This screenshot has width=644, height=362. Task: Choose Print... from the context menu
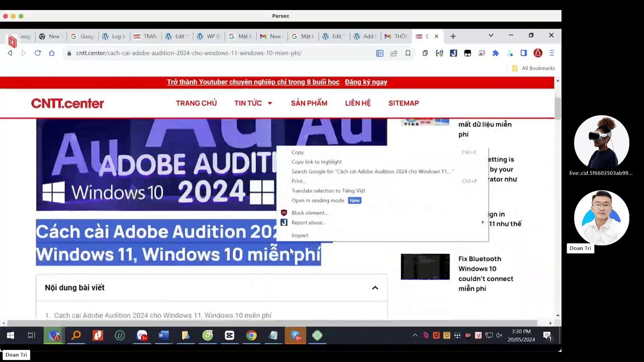[382, 181]
